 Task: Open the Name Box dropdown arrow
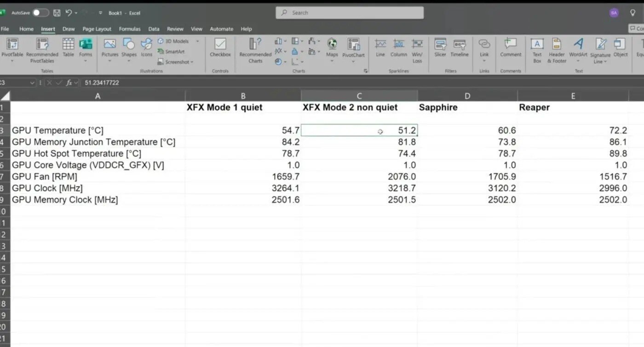[x=32, y=83]
